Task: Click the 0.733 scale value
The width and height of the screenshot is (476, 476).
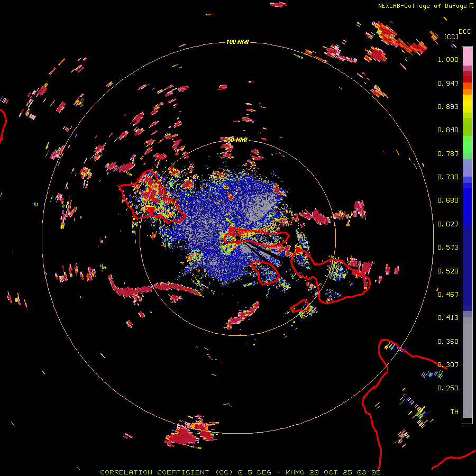Action: pos(448,177)
